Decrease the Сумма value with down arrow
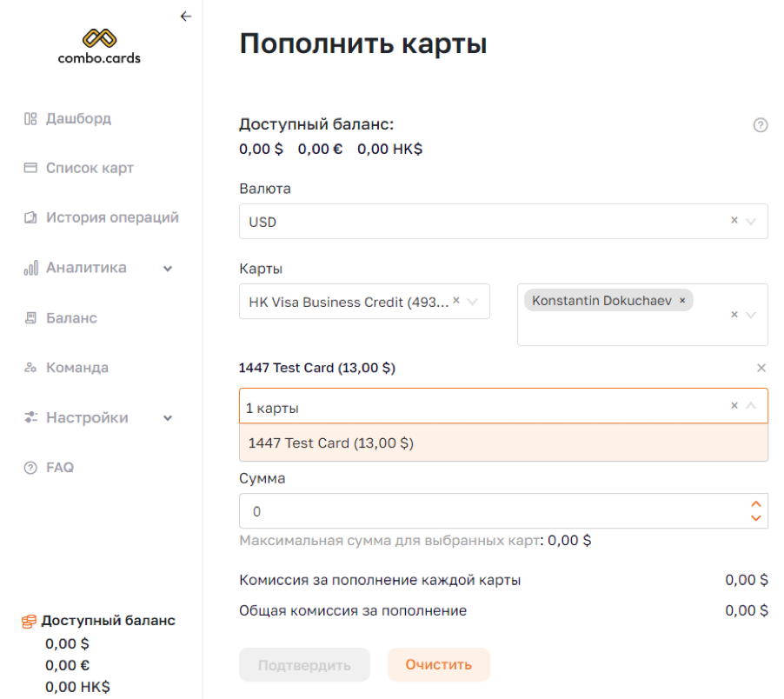Screen dimensions: 784x699 click(x=756, y=518)
